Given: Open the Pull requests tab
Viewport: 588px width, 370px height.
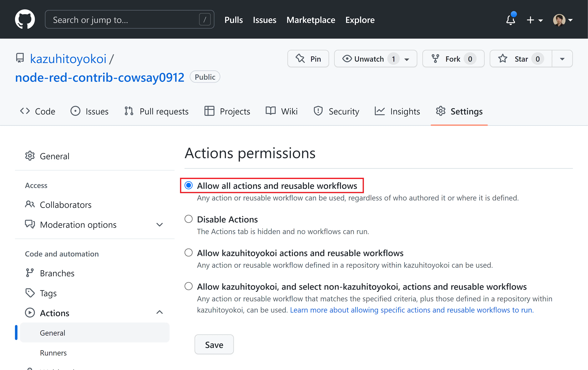Looking at the screenshot, I should pos(156,111).
